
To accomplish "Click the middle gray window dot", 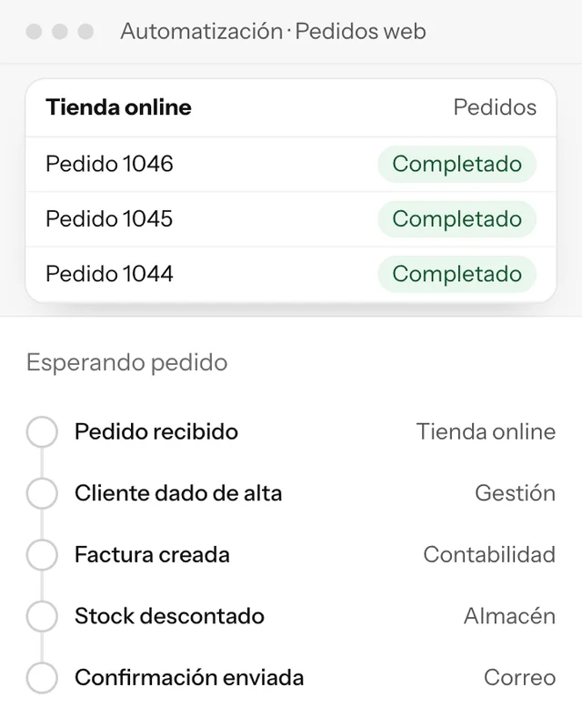I will (60, 32).
